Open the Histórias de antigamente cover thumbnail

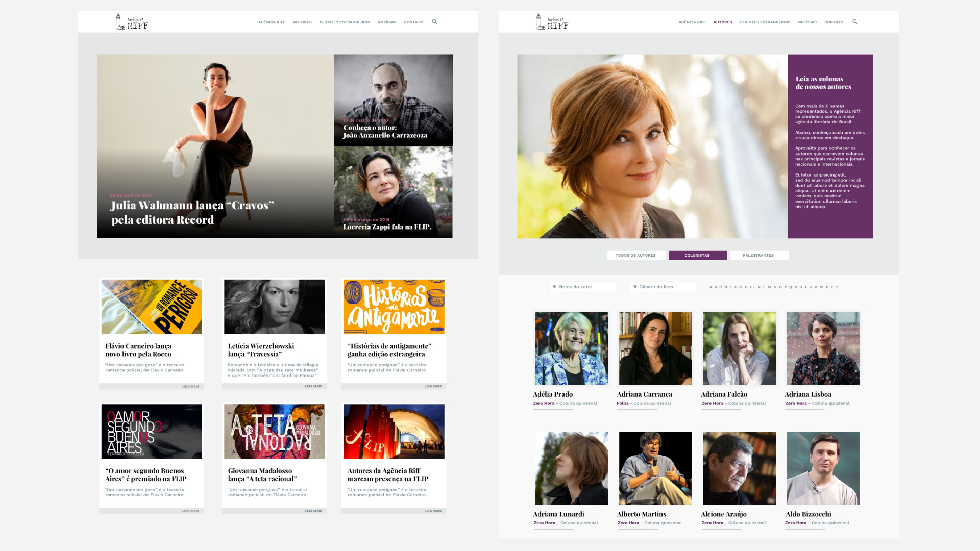[x=394, y=307]
